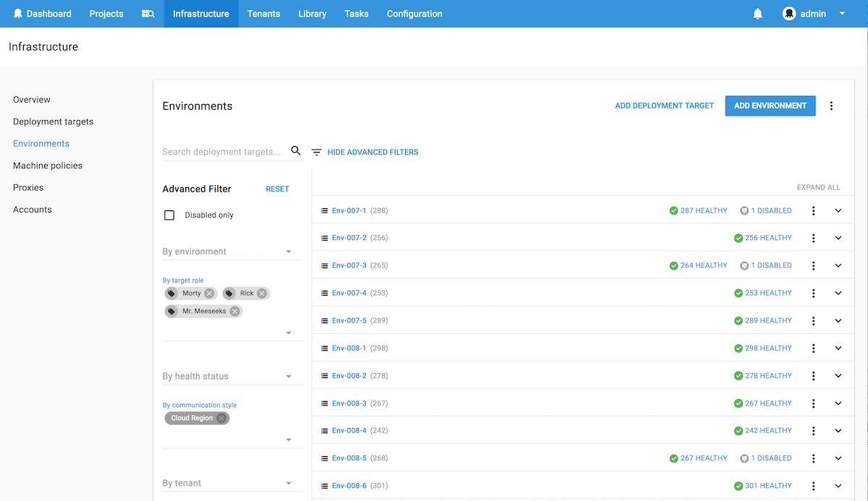This screenshot has height=501, width=868.
Task: Remove the Mr. Meeseeks role chip
Action: click(x=234, y=312)
